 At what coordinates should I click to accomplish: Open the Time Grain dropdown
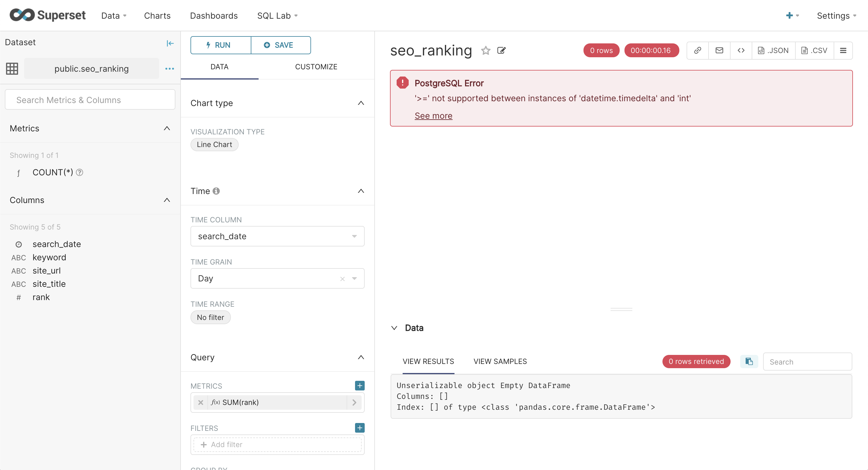pos(354,279)
